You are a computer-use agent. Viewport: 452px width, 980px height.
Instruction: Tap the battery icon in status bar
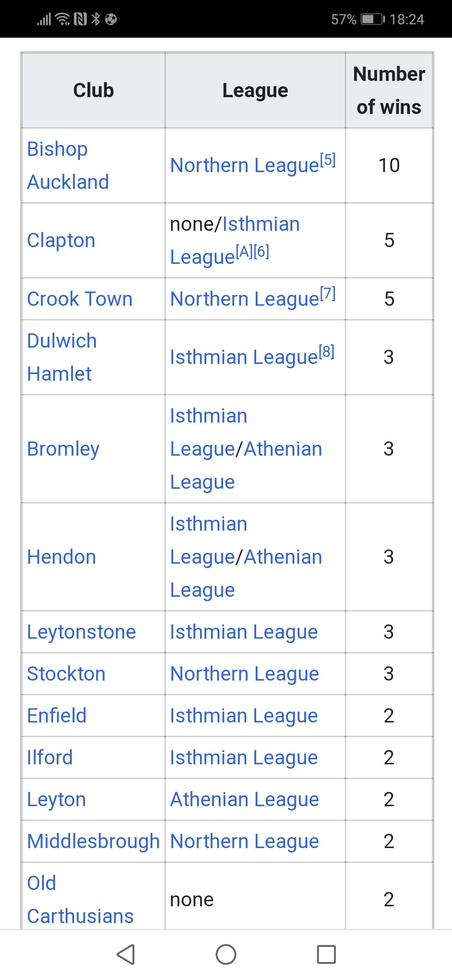tap(373, 19)
